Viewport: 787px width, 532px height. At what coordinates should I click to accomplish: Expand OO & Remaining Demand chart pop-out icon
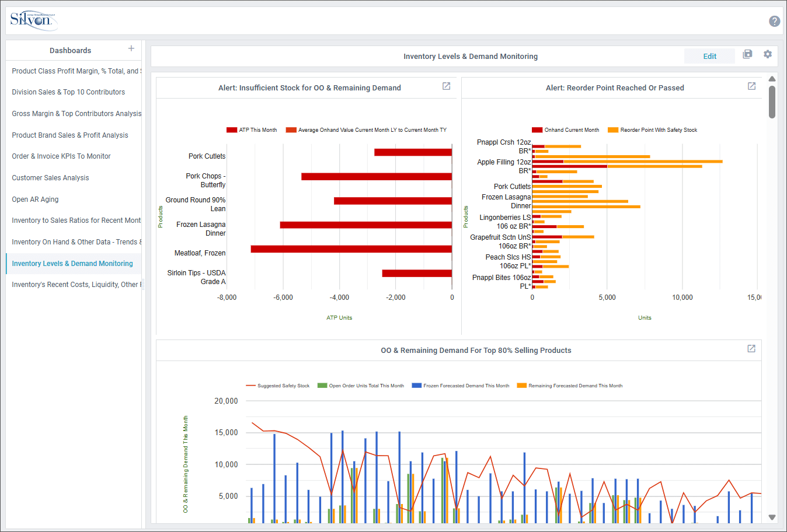(751, 349)
